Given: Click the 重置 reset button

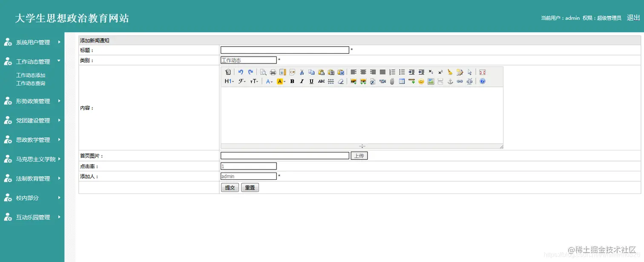Looking at the screenshot, I should tap(250, 187).
